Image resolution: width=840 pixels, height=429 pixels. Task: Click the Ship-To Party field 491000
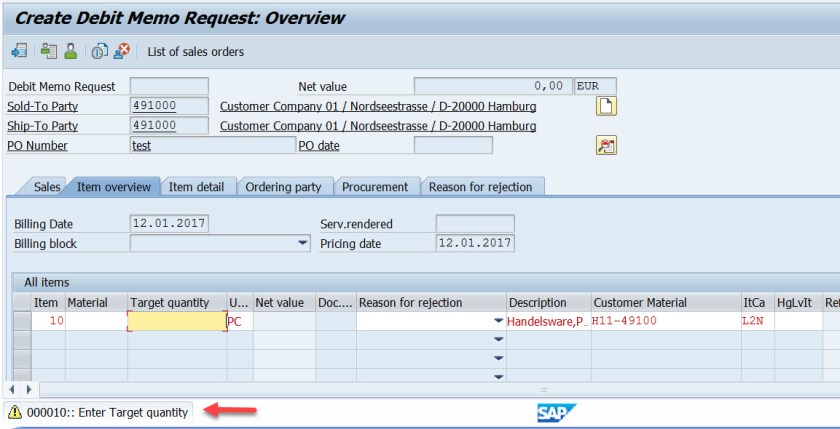(169, 126)
